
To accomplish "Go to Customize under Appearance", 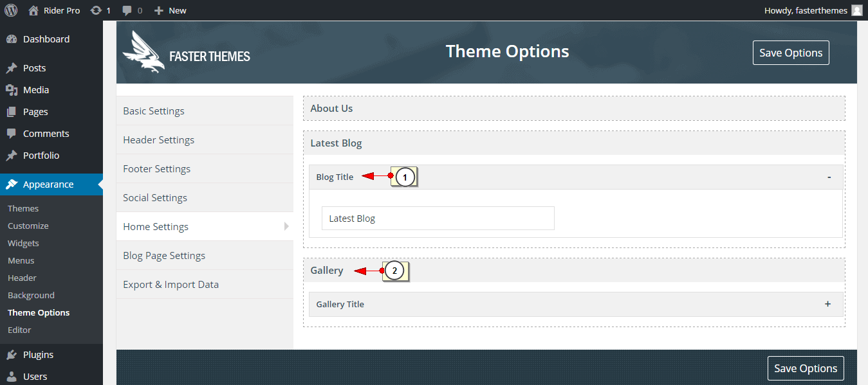I will tap(28, 226).
